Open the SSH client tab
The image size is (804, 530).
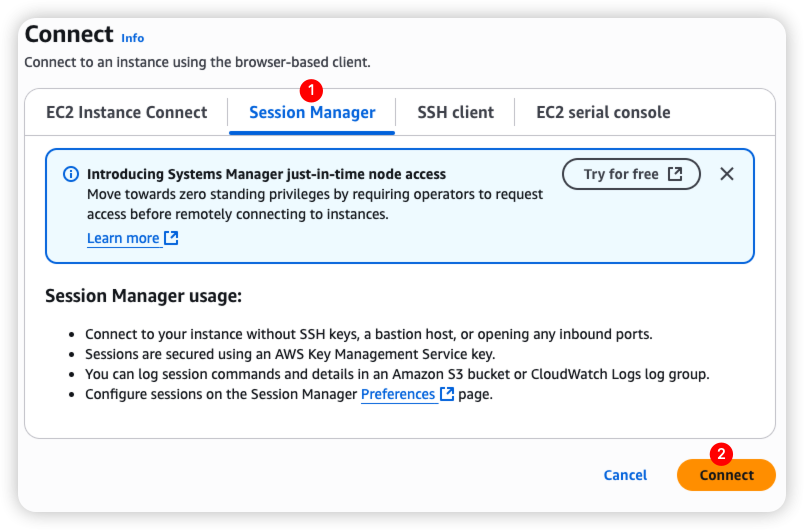tap(455, 112)
